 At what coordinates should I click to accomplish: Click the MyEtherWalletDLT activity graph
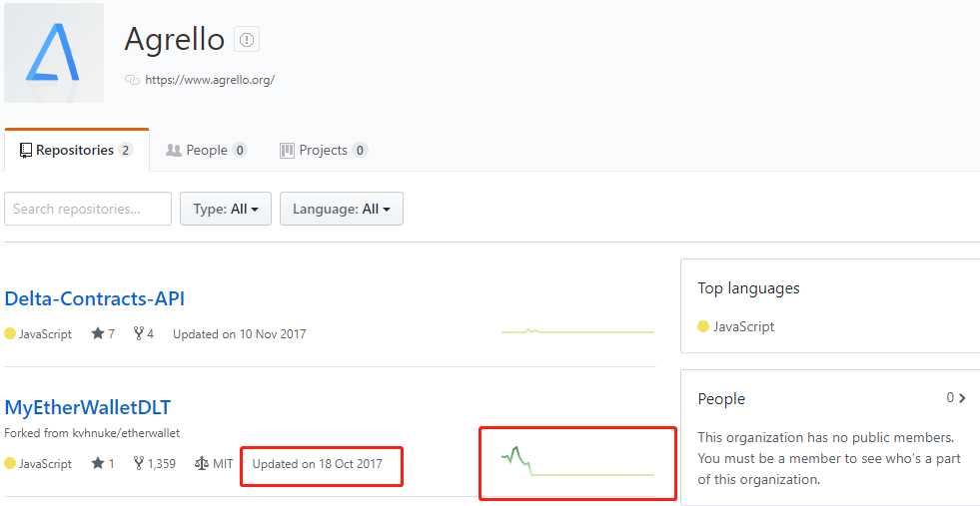pyautogui.click(x=577, y=462)
